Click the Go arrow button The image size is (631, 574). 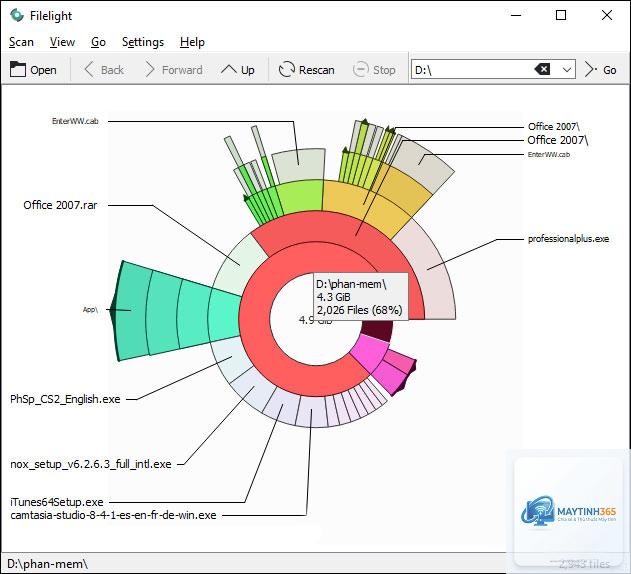pos(600,70)
